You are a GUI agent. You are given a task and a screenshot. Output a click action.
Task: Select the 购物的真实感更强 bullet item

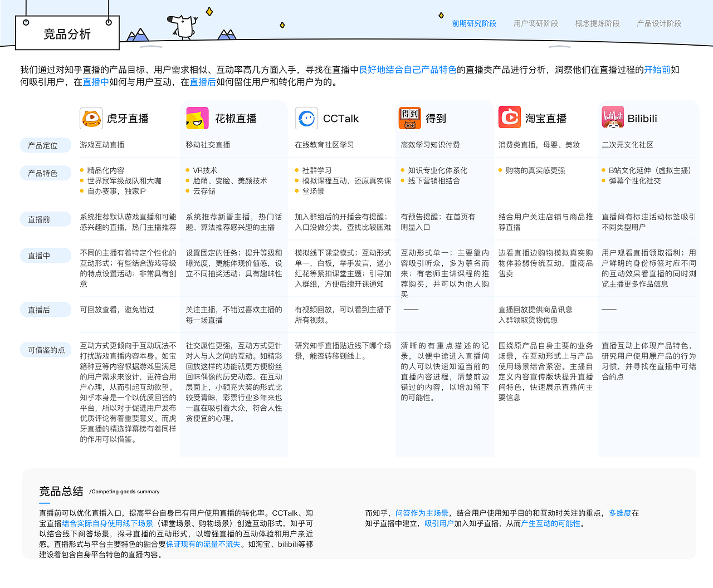tap(535, 170)
